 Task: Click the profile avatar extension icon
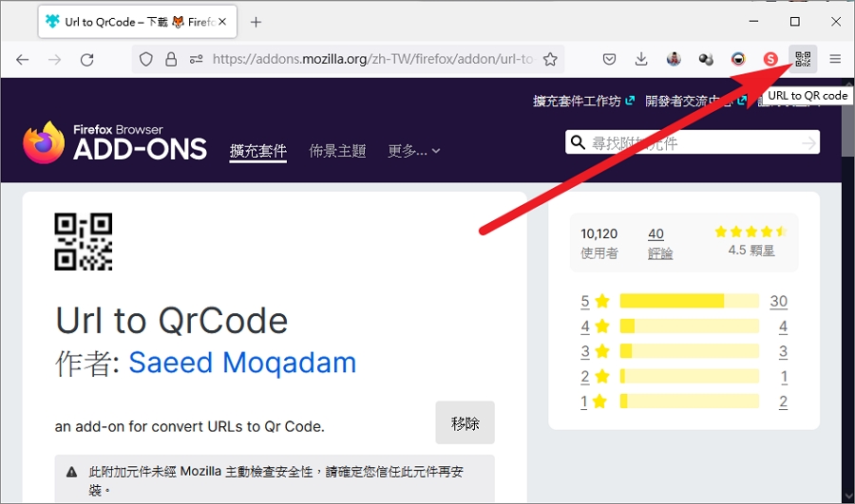pyautogui.click(x=674, y=59)
